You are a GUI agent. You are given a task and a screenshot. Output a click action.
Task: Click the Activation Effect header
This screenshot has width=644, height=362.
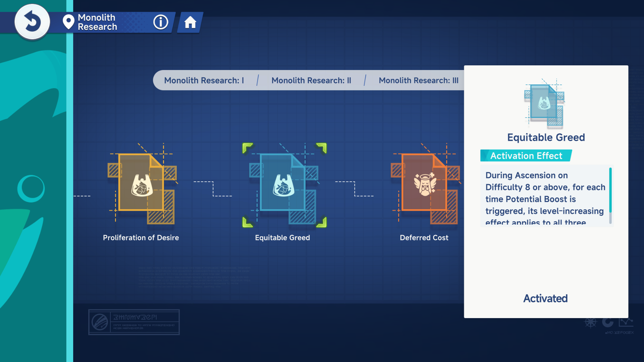(x=526, y=156)
